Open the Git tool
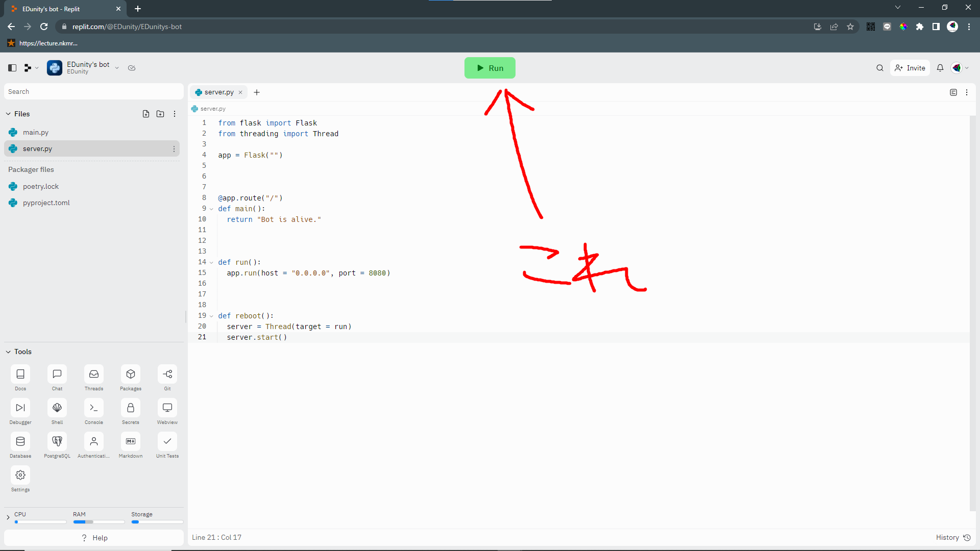This screenshot has height=551, width=980. [167, 374]
